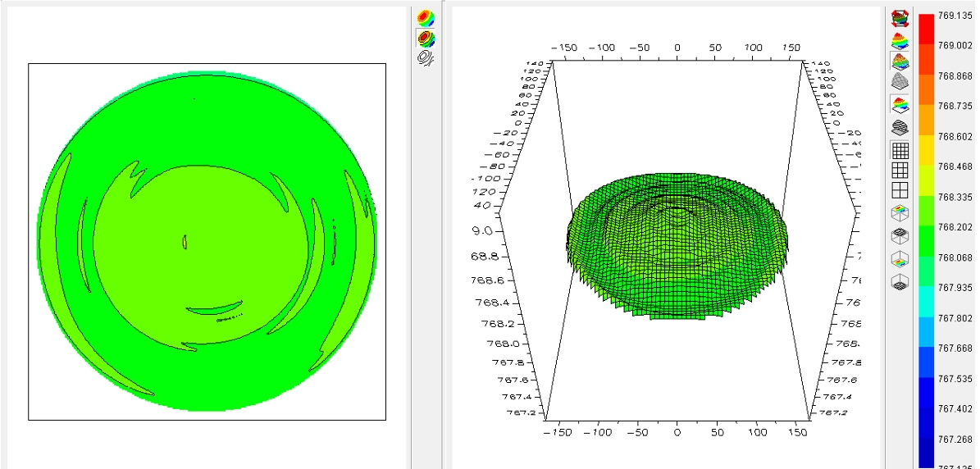Viewport: 980px width, 469px height.
Task: Click the box icon with top contour lines
Action: click(x=900, y=236)
